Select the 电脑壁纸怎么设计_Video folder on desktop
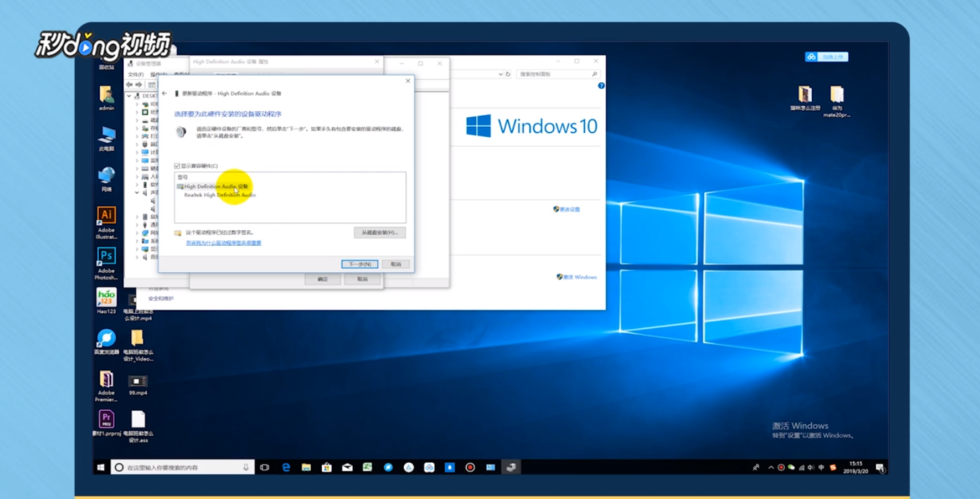The width and height of the screenshot is (980, 499). pyautogui.click(x=138, y=345)
